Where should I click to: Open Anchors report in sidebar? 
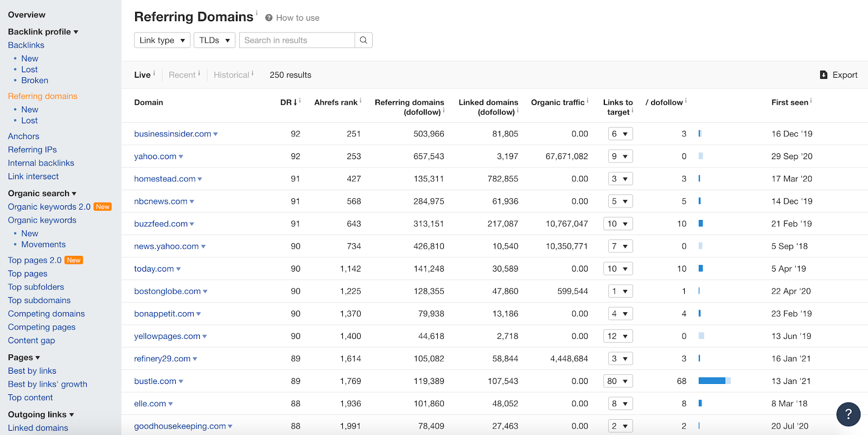pyautogui.click(x=23, y=136)
